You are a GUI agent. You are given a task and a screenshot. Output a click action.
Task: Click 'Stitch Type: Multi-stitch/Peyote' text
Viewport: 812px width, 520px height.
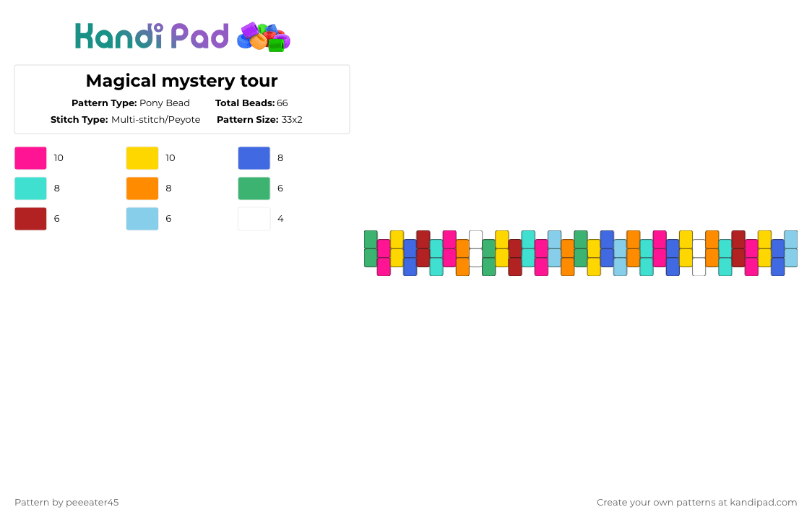coord(125,120)
